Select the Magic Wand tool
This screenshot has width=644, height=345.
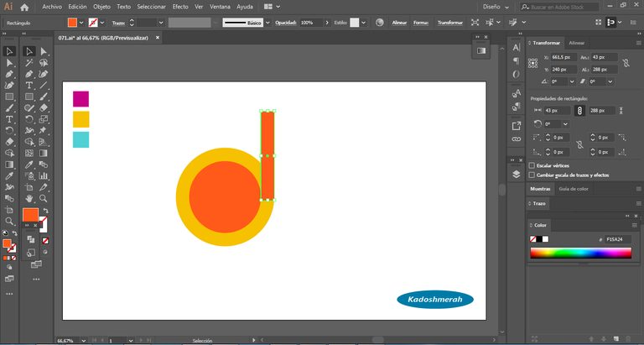[29, 62]
